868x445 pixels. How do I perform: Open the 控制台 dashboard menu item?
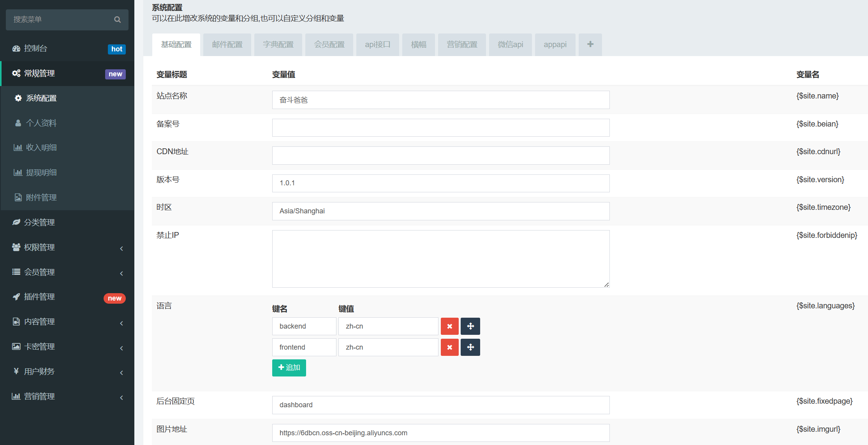[x=67, y=48]
